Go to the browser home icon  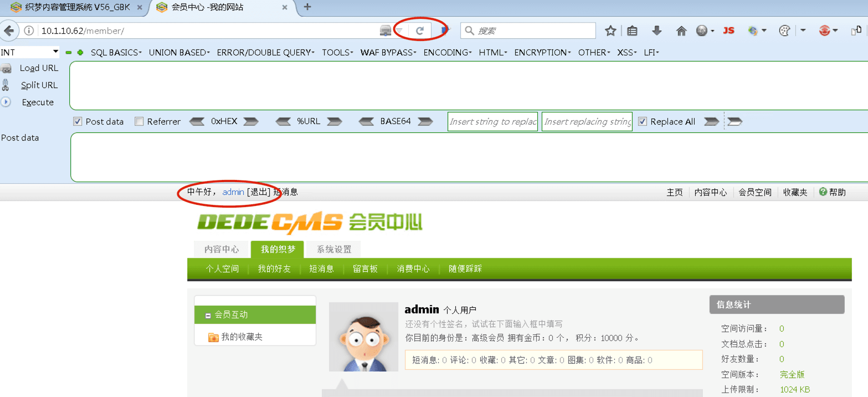tap(681, 31)
